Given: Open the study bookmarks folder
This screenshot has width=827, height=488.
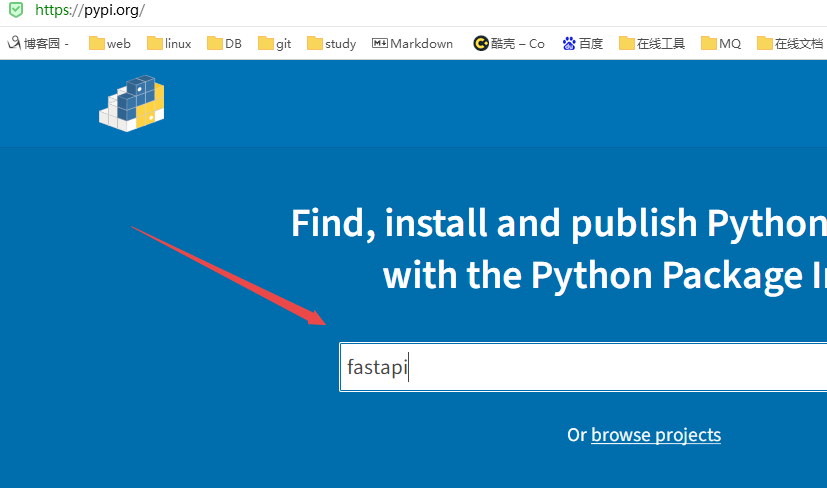Looking at the screenshot, I should click(331, 44).
